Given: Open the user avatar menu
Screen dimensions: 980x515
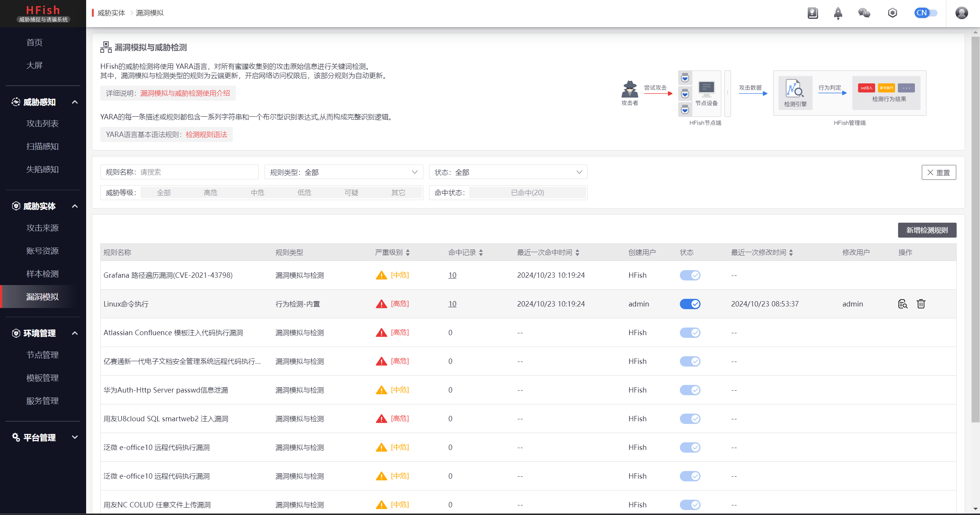Looking at the screenshot, I should [962, 13].
